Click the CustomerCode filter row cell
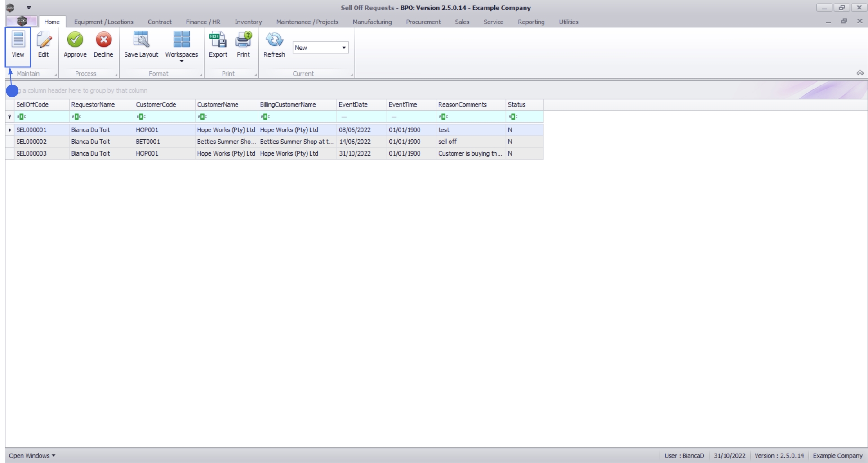Image resolution: width=868 pixels, height=463 pixels. (165, 117)
